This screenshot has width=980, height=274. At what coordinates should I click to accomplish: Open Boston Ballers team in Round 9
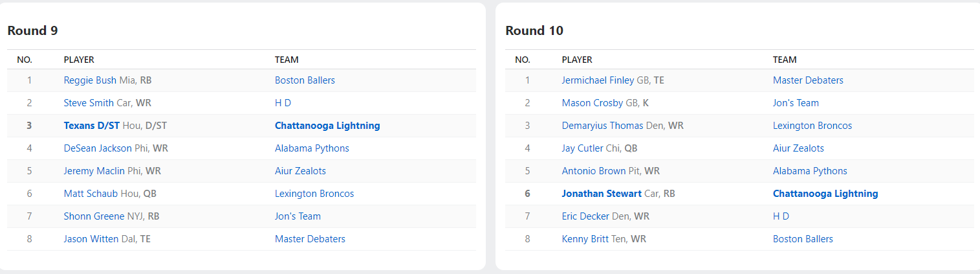point(305,80)
